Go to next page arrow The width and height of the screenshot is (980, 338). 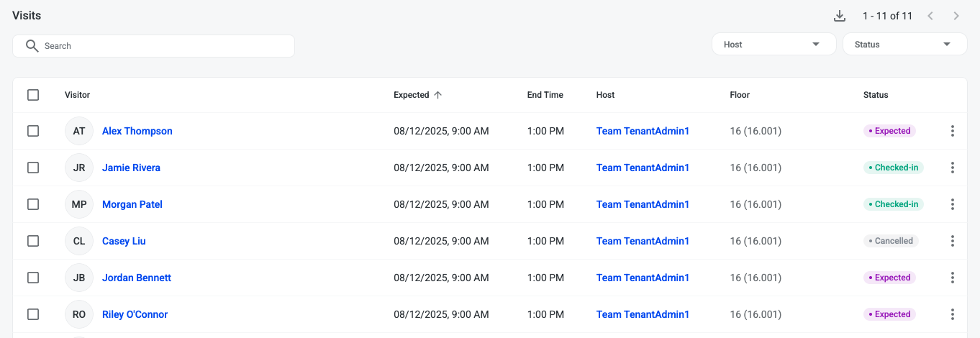956,16
